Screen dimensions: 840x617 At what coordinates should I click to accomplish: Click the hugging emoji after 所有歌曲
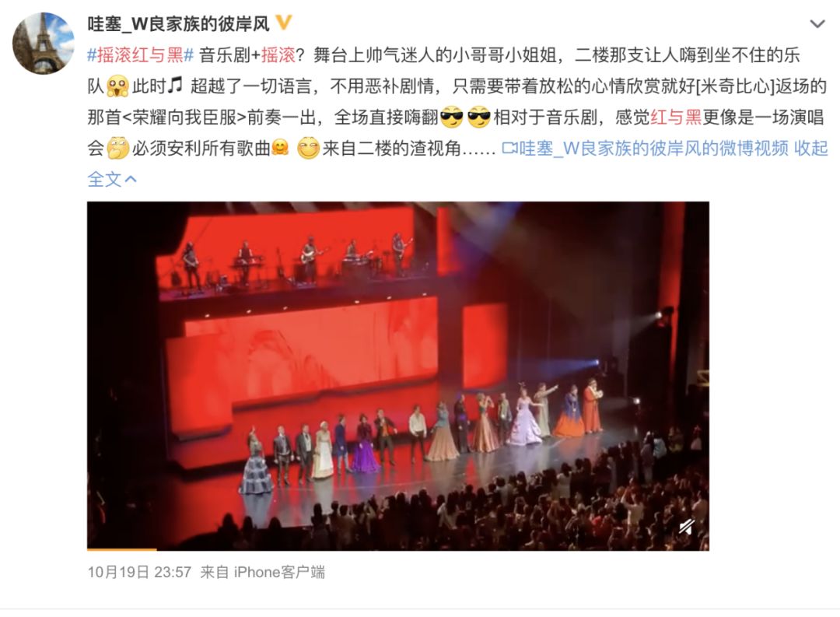[x=280, y=148]
